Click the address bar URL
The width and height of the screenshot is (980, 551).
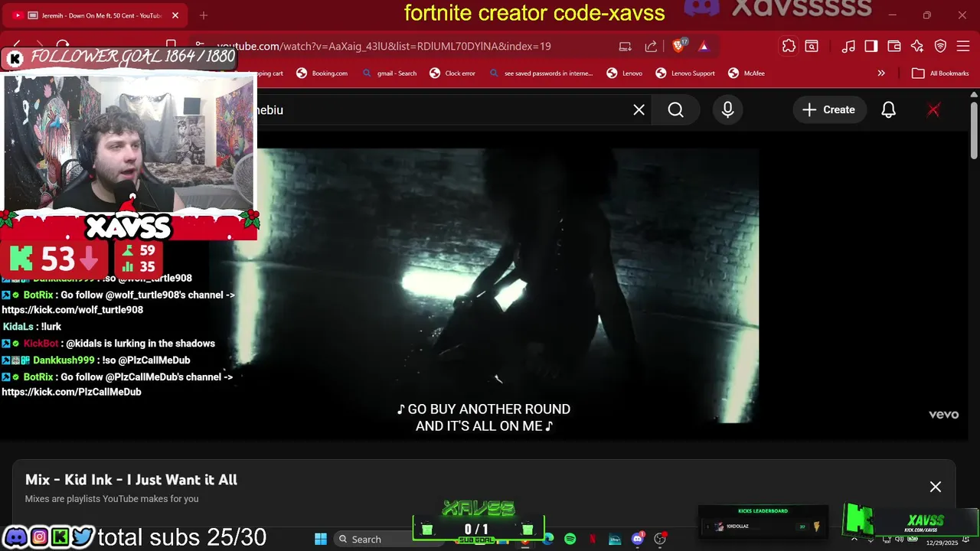point(384,46)
